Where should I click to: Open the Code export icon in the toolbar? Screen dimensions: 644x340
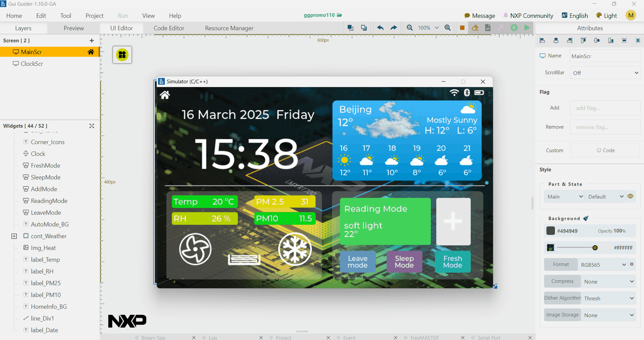[488, 28]
